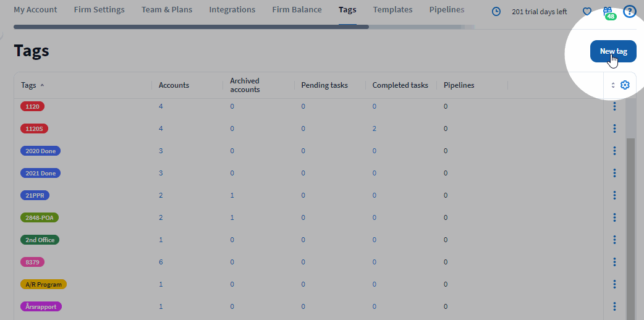Open archived accounts count 1 for 2848-POA
The image size is (644, 320).
tap(232, 217)
